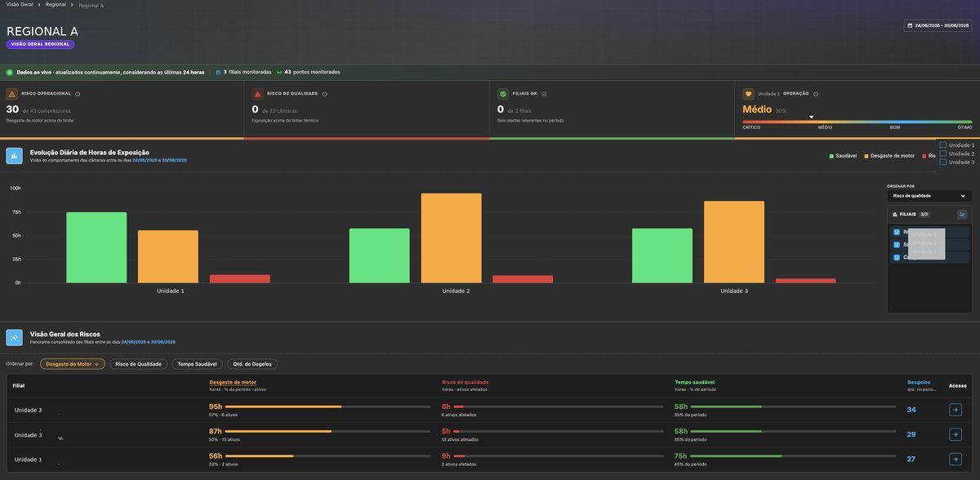The width and height of the screenshot is (980, 480).
Task: Click the Risco de Qualidade red alert icon
Action: [257, 94]
